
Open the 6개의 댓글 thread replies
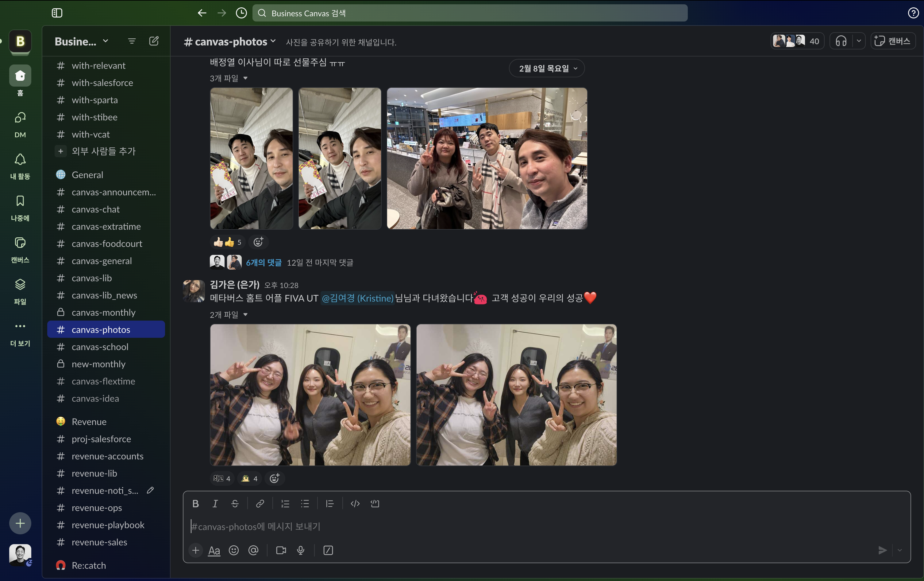pyautogui.click(x=264, y=262)
